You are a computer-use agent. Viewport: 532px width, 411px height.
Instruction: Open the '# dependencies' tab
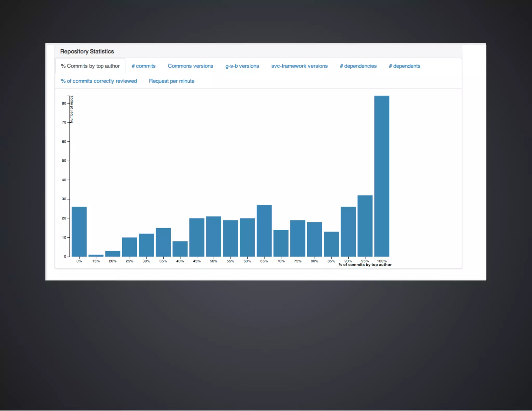(x=358, y=66)
